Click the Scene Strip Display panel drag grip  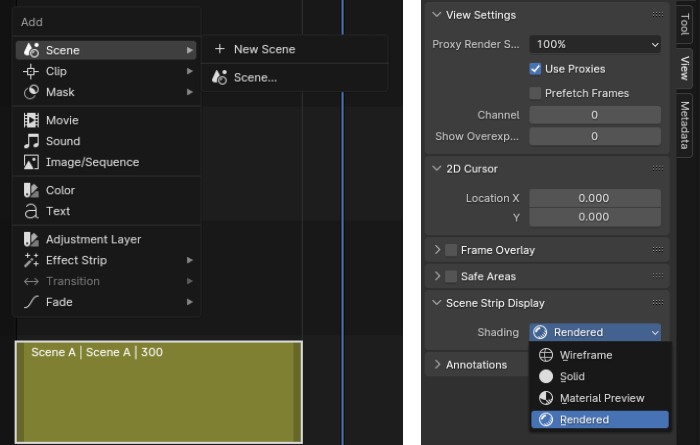tap(658, 303)
